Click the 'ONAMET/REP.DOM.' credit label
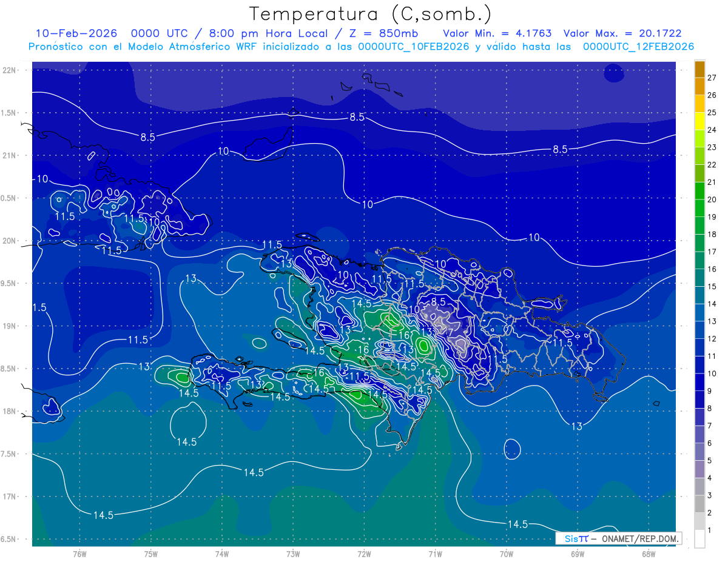This screenshot has width=728, height=562. (x=641, y=538)
